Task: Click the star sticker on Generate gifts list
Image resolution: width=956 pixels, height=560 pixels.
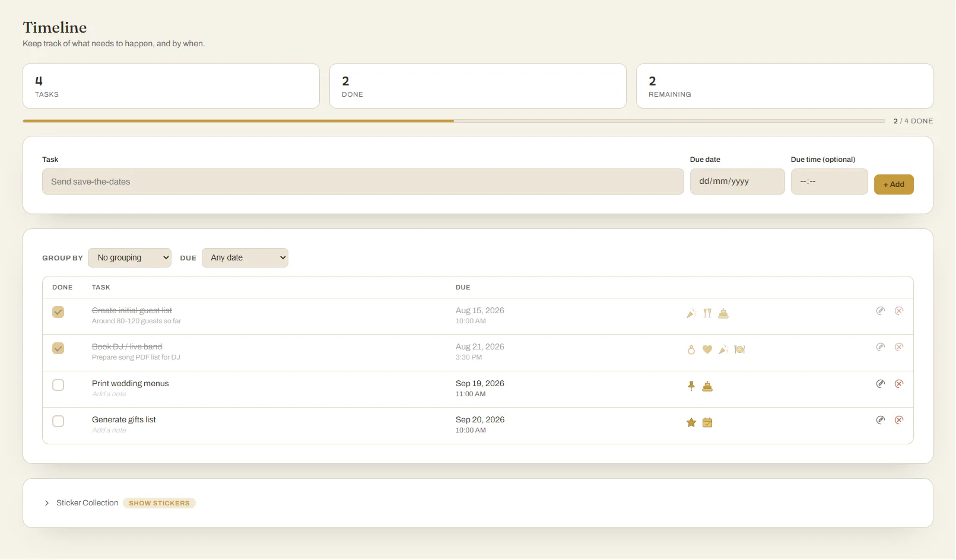Action: pyautogui.click(x=691, y=422)
